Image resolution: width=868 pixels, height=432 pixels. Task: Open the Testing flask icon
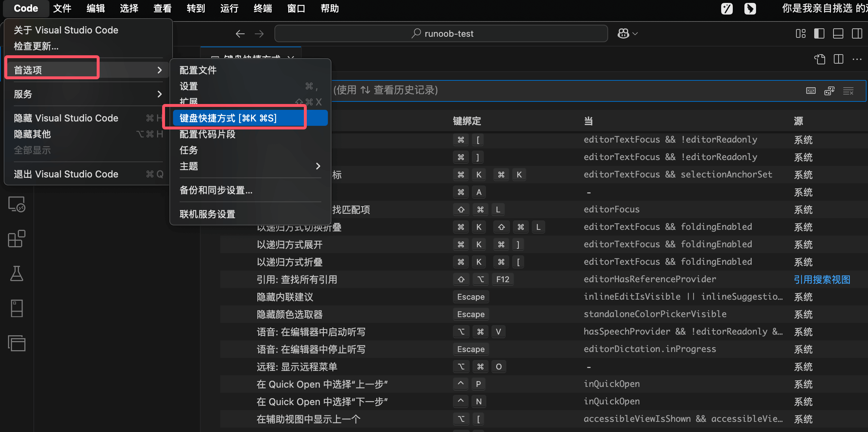[x=17, y=273]
